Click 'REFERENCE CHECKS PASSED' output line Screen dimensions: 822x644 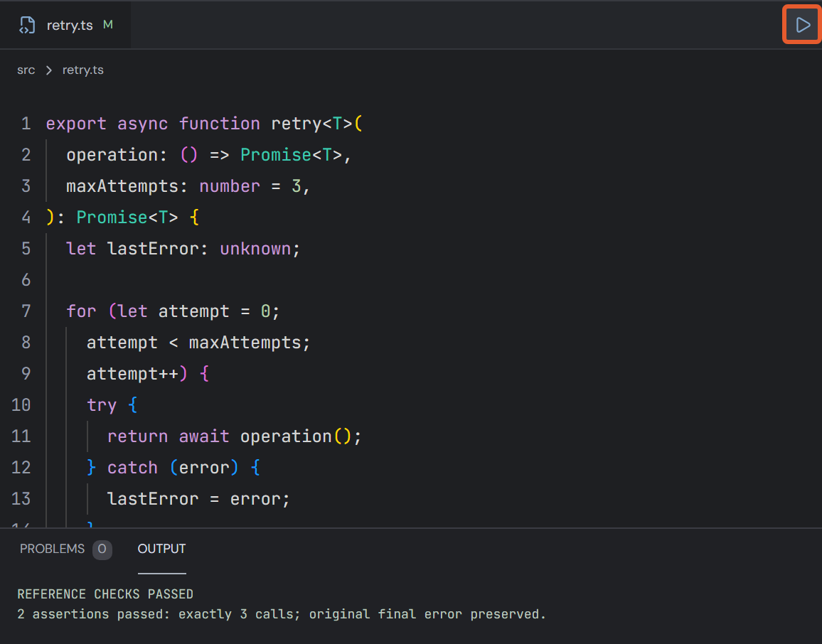pos(105,594)
